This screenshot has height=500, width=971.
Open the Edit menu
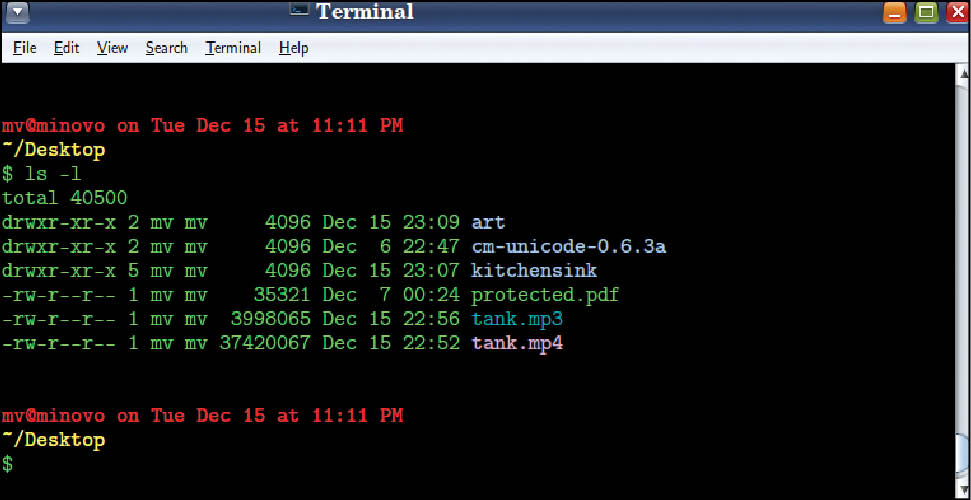(x=67, y=48)
